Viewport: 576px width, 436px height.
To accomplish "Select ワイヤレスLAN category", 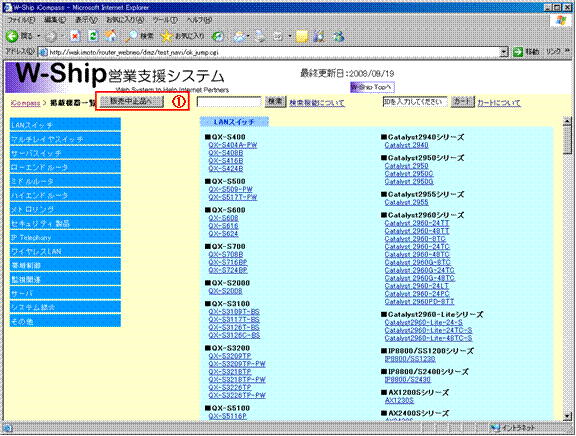I will pos(65,251).
